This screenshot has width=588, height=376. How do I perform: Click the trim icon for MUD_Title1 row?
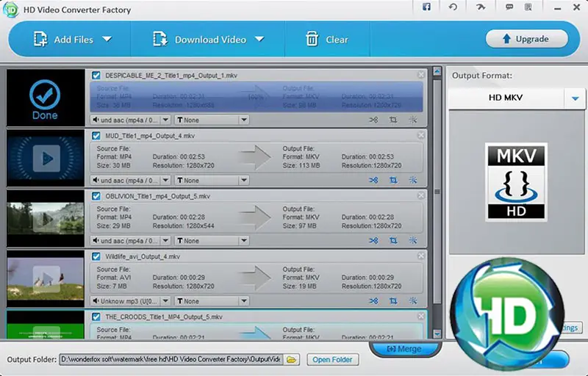(x=373, y=180)
